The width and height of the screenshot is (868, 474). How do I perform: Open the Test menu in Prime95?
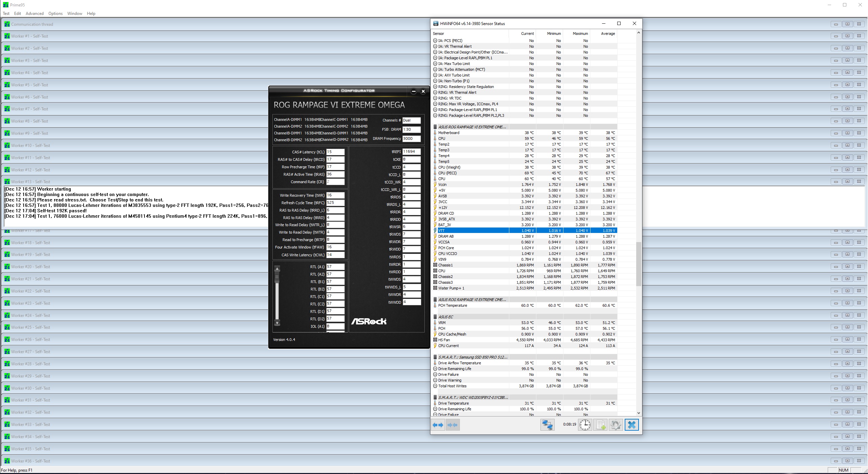(x=6, y=14)
